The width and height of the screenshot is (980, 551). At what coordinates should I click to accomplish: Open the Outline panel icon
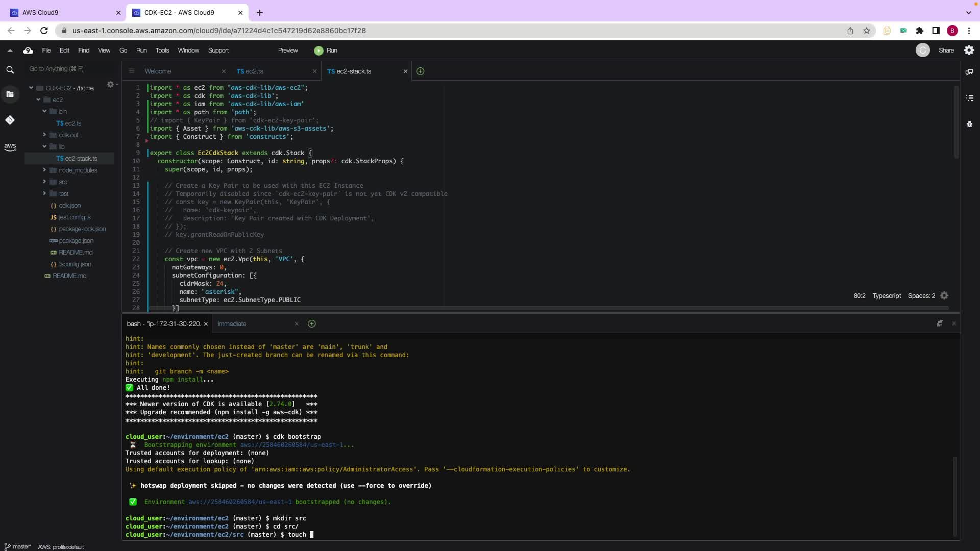click(969, 98)
